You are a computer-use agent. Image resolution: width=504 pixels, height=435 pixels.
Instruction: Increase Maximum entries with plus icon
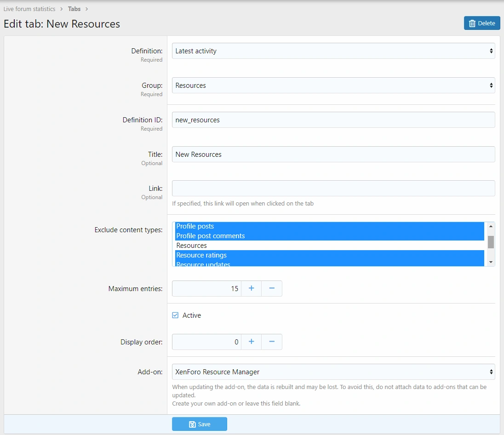[251, 288]
